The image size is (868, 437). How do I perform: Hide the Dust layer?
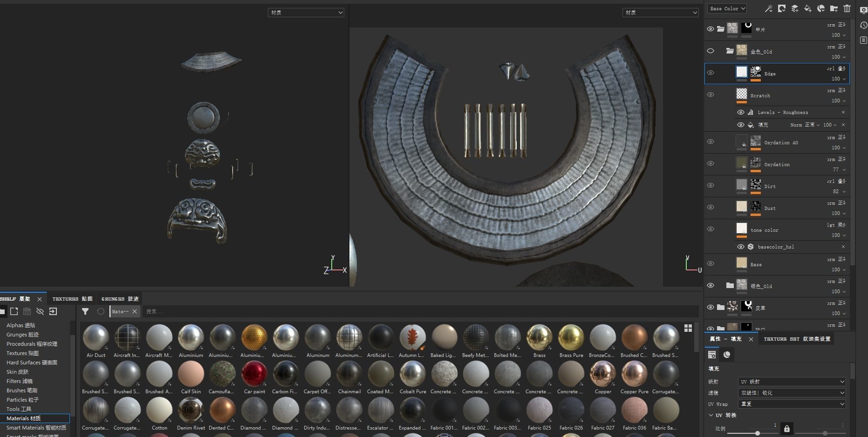(x=711, y=208)
